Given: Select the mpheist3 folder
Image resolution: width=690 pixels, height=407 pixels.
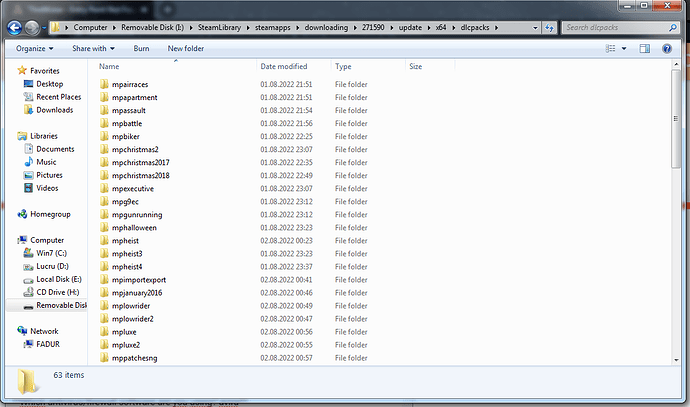Looking at the screenshot, I should coord(127,253).
